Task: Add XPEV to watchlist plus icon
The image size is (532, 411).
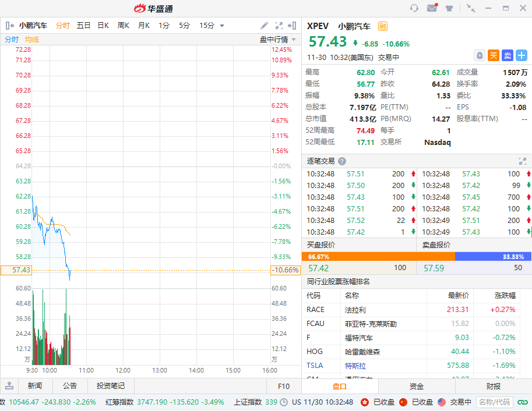Action: coord(522,55)
